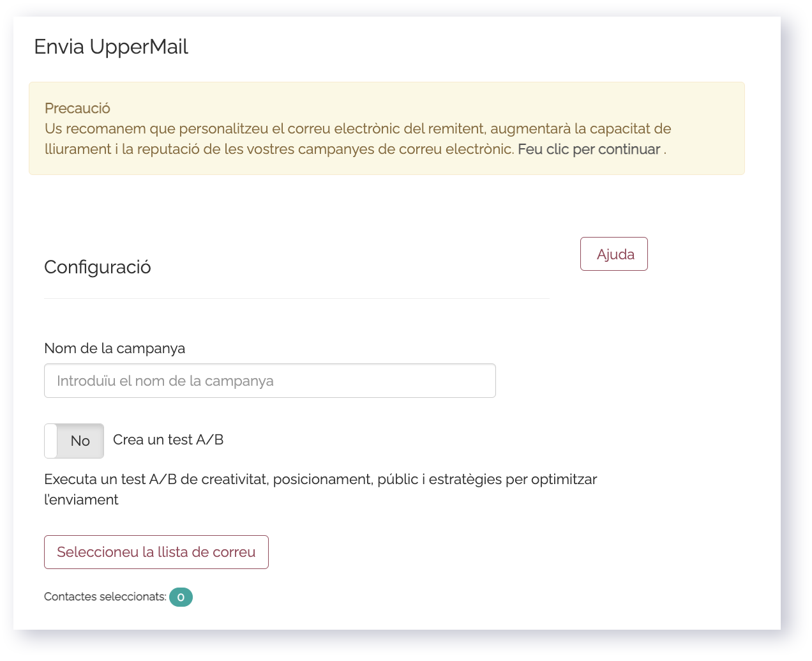Click the Envia UpperMail page title
Image resolution: width=812 pixels, height=661 pixels.
point(111,47)
